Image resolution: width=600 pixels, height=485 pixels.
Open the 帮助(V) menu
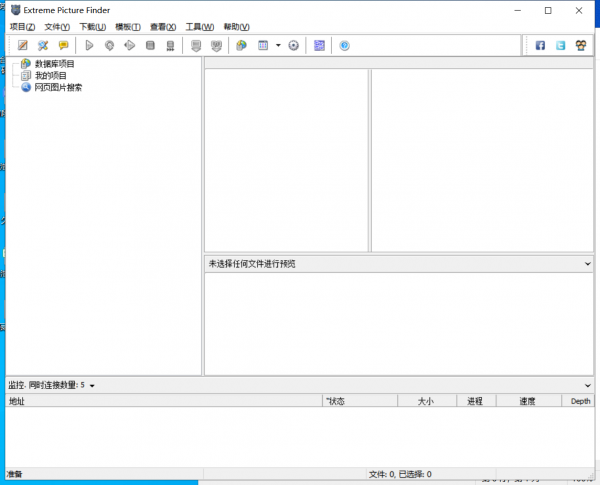(x=236, y=27)
